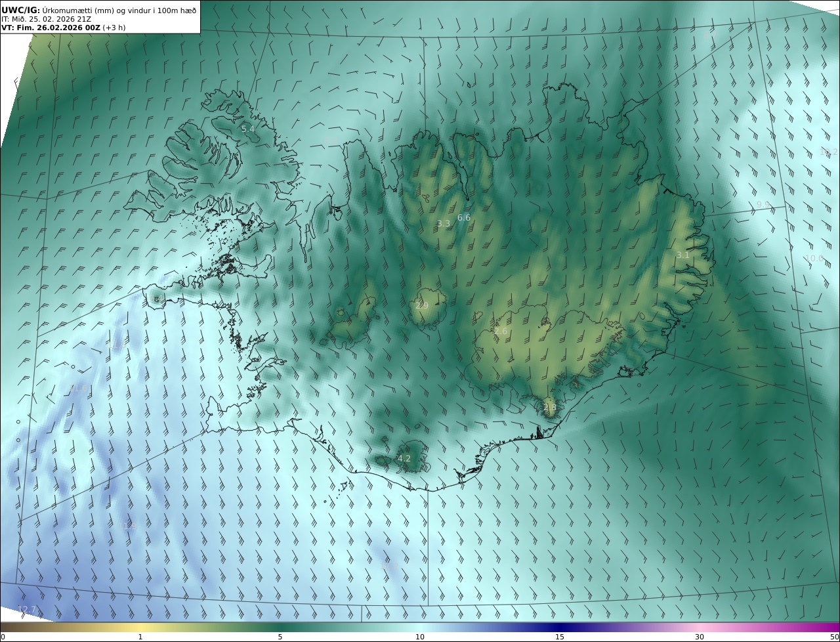
Task: Click the 30 tick label on the scale
Action: (700, 637)
